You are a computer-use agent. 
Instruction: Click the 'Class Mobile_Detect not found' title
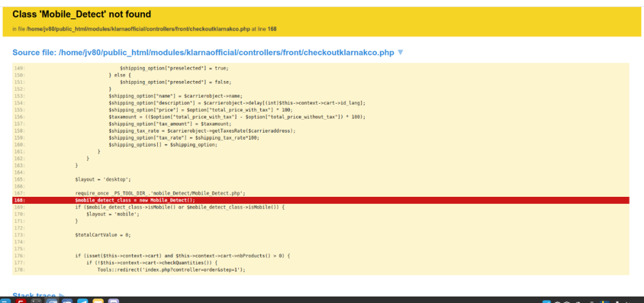click(82, 14)
